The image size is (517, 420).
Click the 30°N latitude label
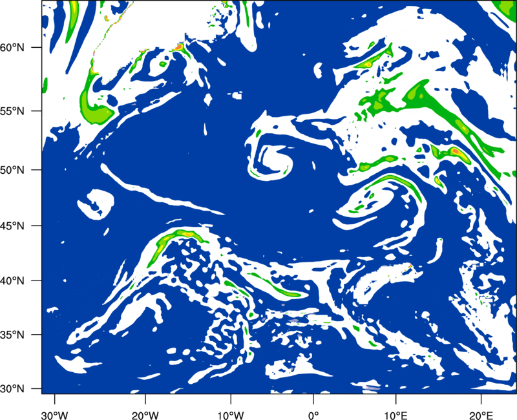[x=12, y=389]
